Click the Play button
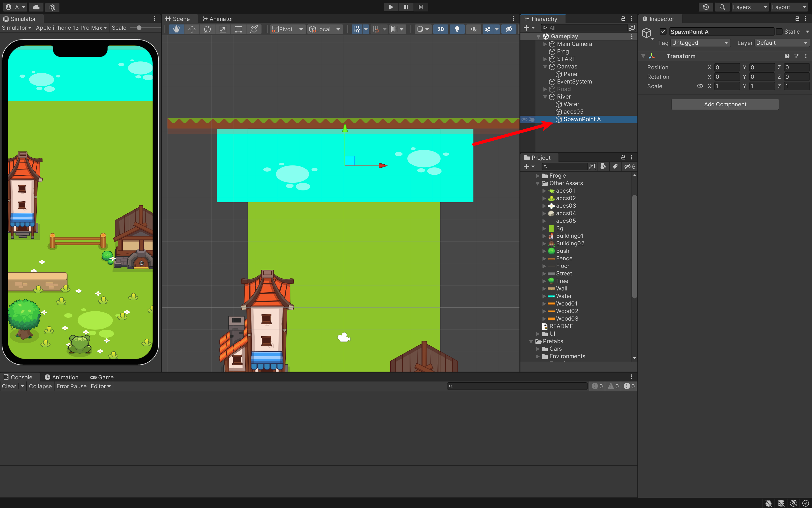 point(391,7)
